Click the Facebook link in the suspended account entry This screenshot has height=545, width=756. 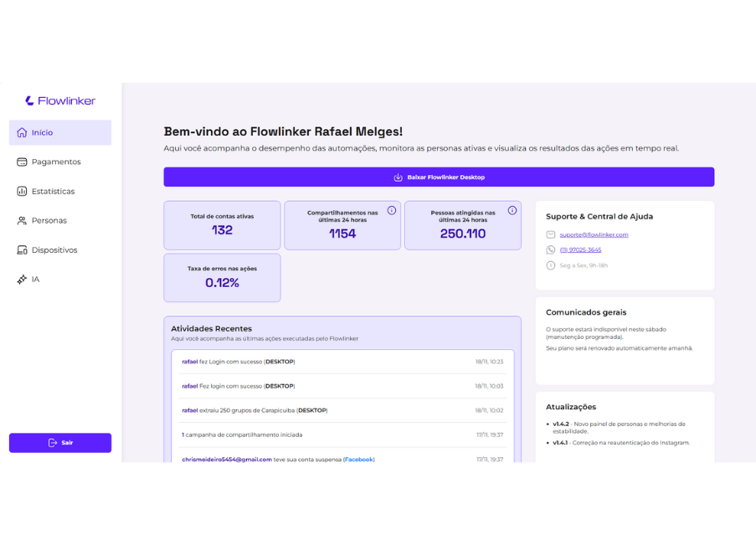358,459
